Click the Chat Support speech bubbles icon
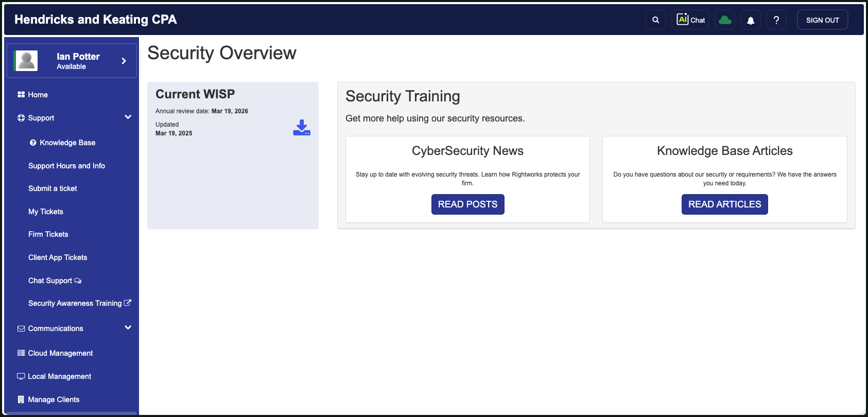This screenshot has width=868, height=417. coord(78,281)
